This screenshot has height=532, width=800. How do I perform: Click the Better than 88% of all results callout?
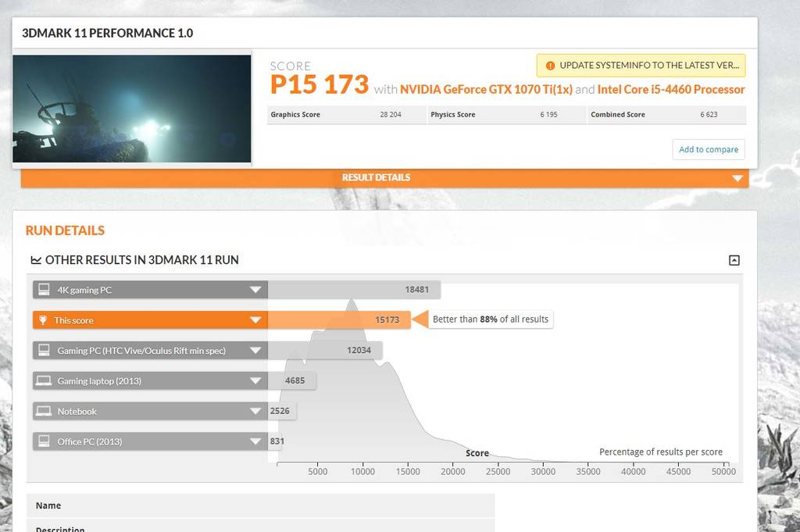coord(491,320)
